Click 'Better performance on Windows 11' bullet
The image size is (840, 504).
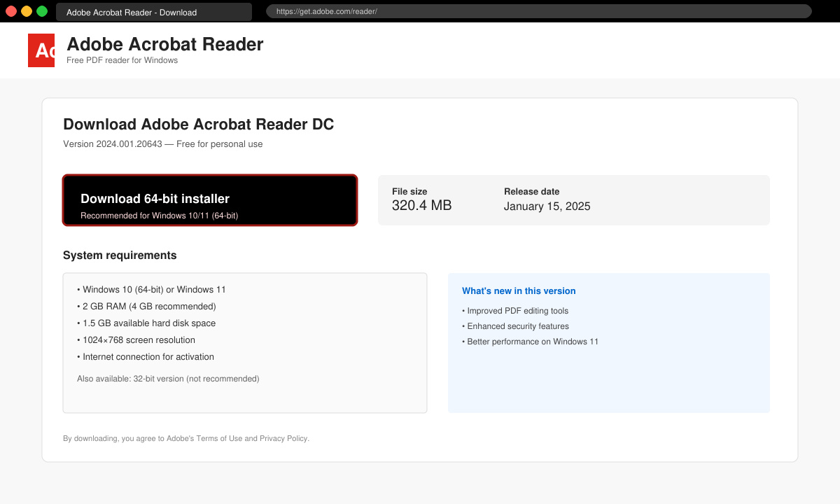click(x=530, y=342)
